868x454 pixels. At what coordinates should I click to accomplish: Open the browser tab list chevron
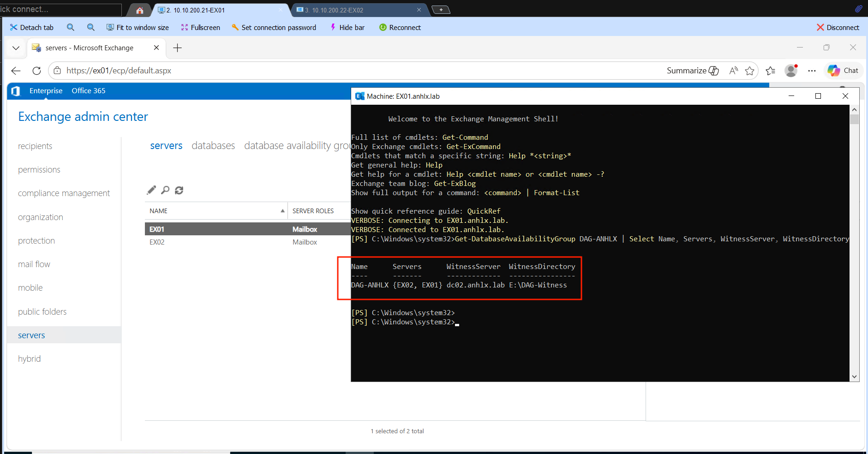point(16,48)
